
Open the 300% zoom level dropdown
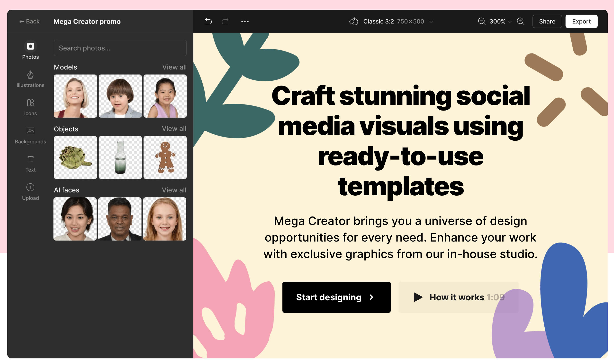point(500,21)
